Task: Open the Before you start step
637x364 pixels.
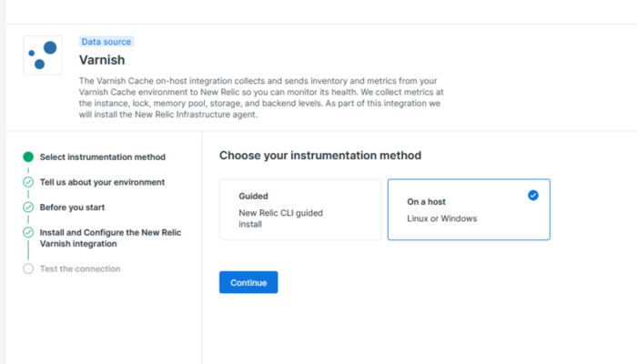Action: [72, 207]
